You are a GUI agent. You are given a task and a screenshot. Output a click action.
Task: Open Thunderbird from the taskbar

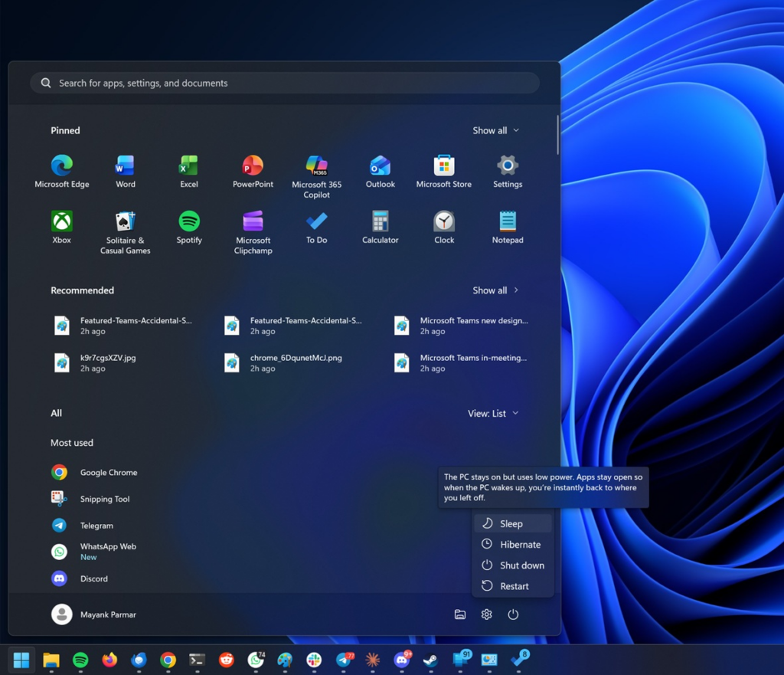click(x=139, y=660)
